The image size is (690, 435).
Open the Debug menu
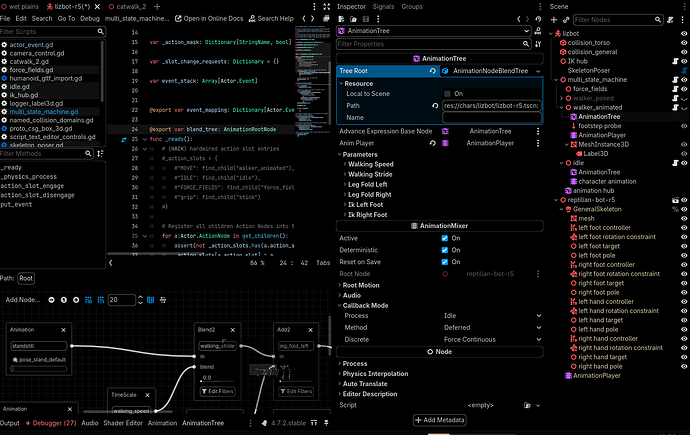(90, 18)
